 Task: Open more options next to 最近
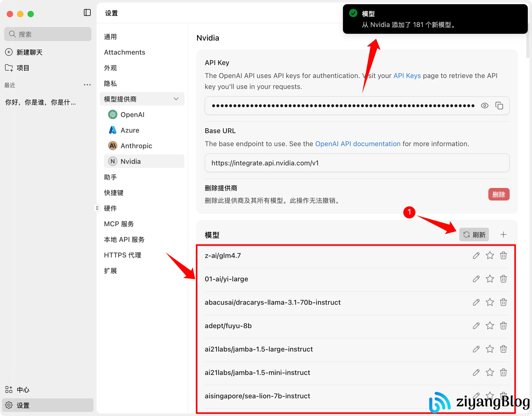[87, 85]
